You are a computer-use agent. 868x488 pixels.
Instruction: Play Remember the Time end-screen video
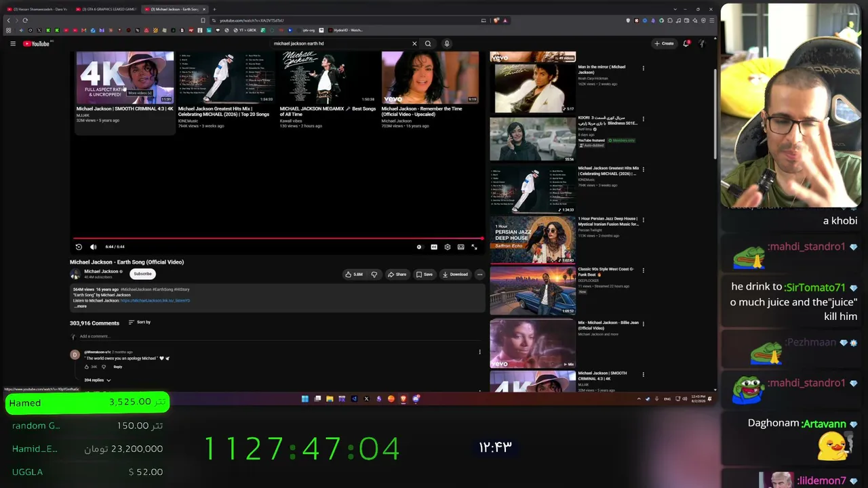pos(430,77)
